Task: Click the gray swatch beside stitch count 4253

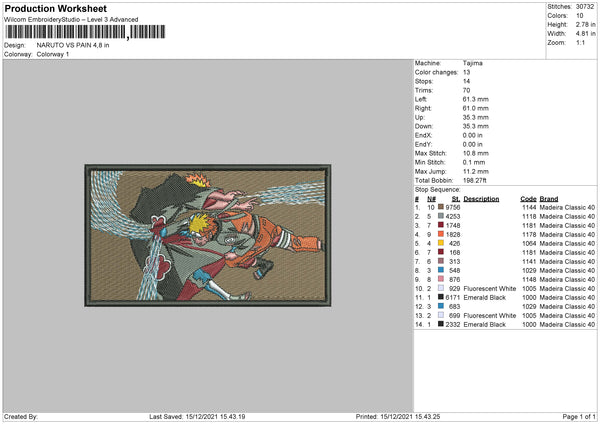Action: tap(441, 216)
